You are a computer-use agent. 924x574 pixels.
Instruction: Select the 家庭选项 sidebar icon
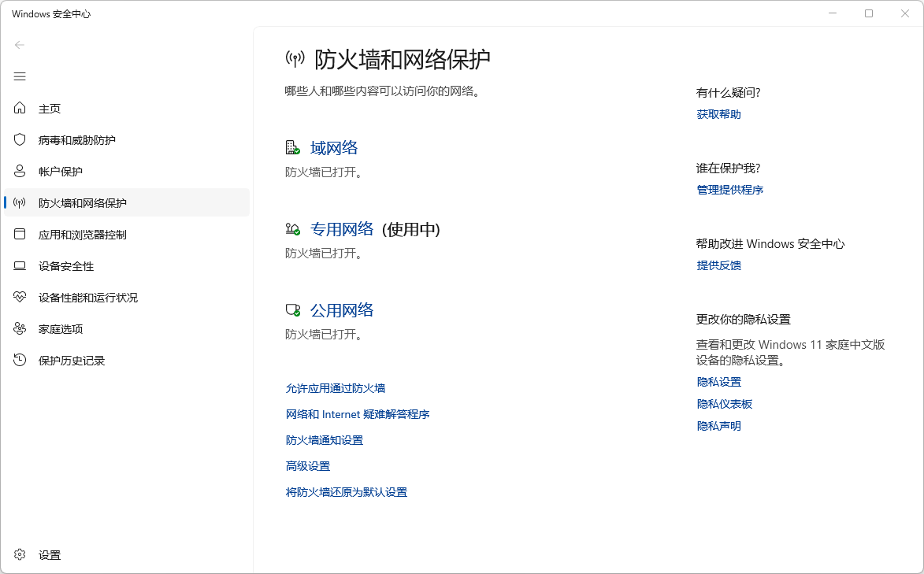tap(19, 328)
